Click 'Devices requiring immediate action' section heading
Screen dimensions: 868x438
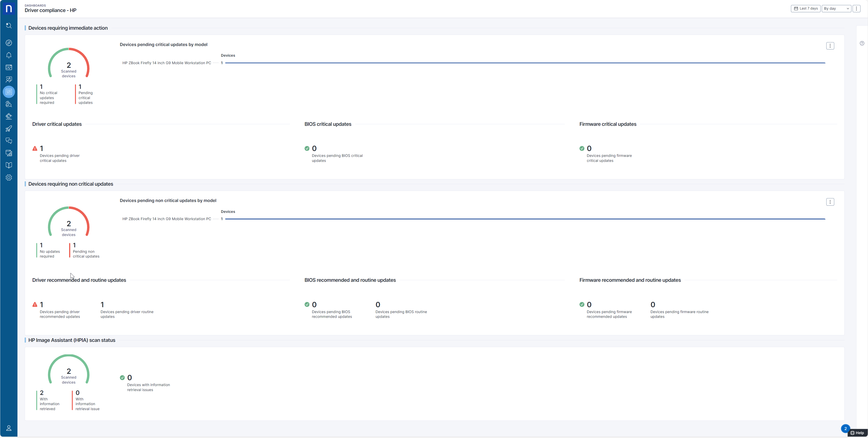(68, 28)
